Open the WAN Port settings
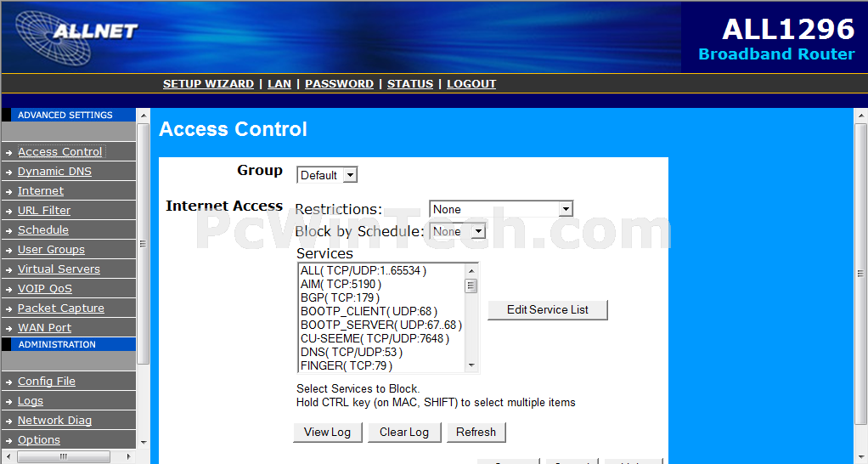 click(44, 328)
